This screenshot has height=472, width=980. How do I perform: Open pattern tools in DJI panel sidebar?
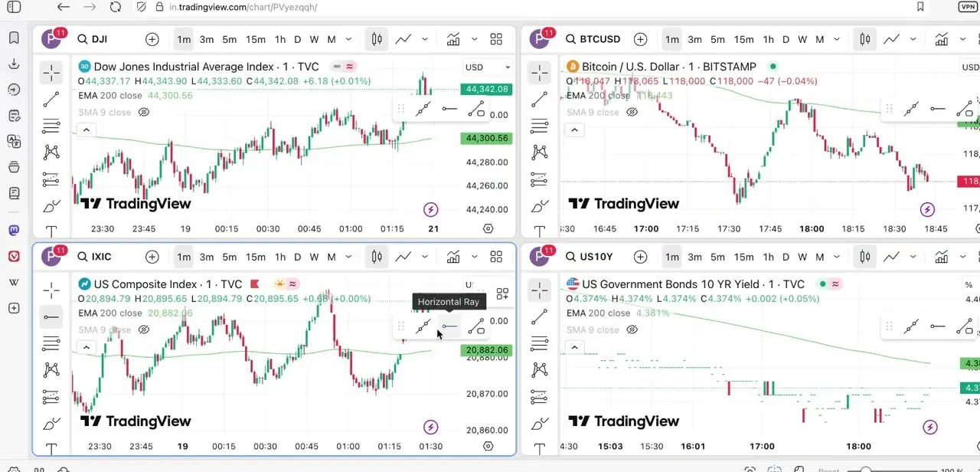[x=51, y=152]
